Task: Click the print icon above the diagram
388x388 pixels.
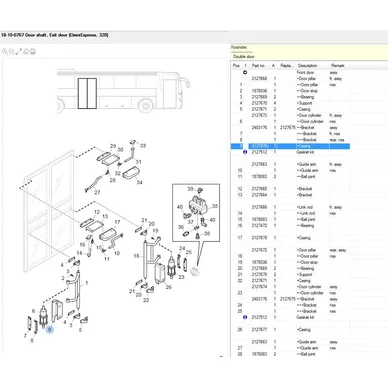Action: tap(33, 52)
